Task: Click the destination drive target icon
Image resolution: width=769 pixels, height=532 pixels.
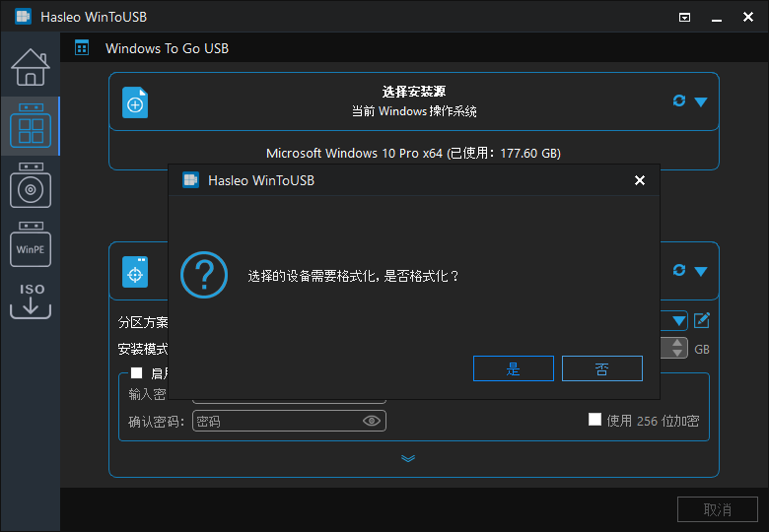Action: [x=135, y=272]
